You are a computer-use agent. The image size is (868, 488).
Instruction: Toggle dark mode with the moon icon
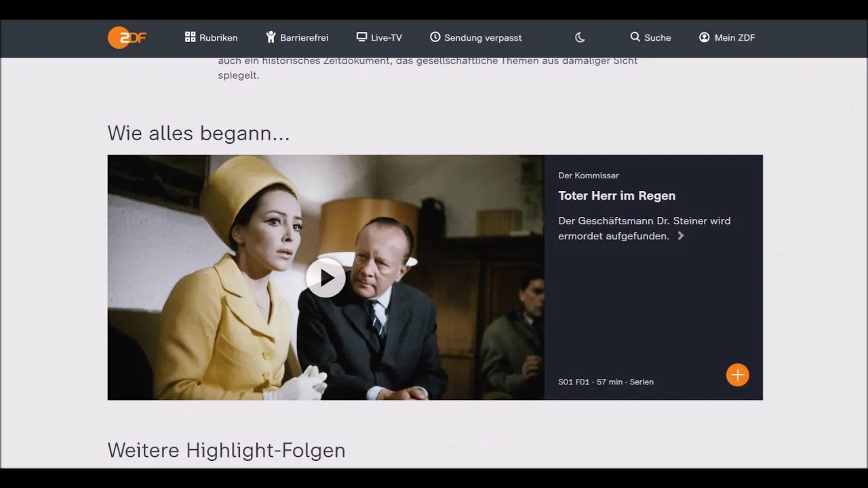click(580, 37)
